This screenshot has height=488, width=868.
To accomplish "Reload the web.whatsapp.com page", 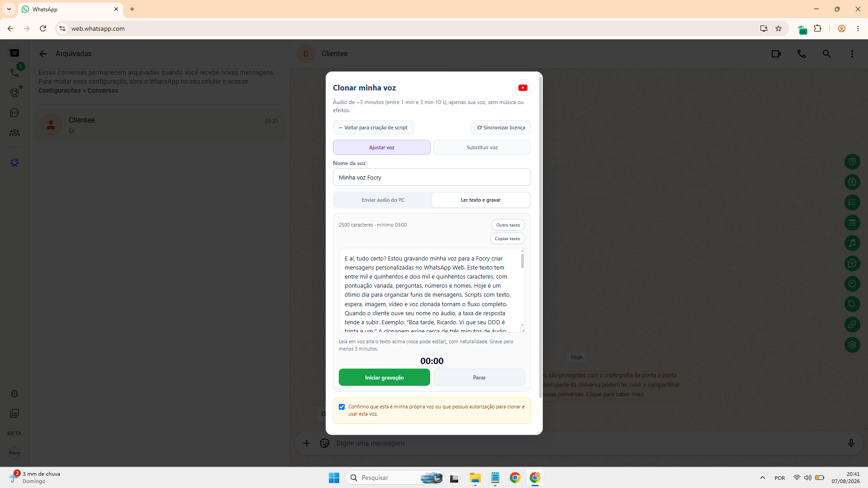I will (43, 28).
